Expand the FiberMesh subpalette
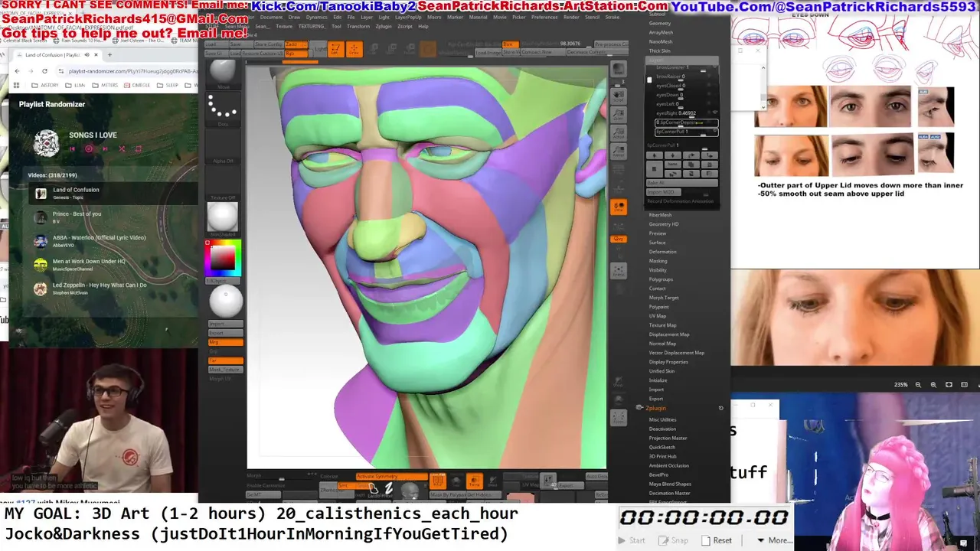 click(660, 215)
